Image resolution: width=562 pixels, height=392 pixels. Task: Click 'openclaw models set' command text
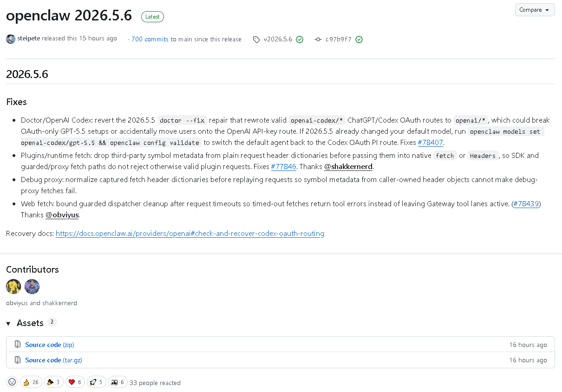(505, 131)
